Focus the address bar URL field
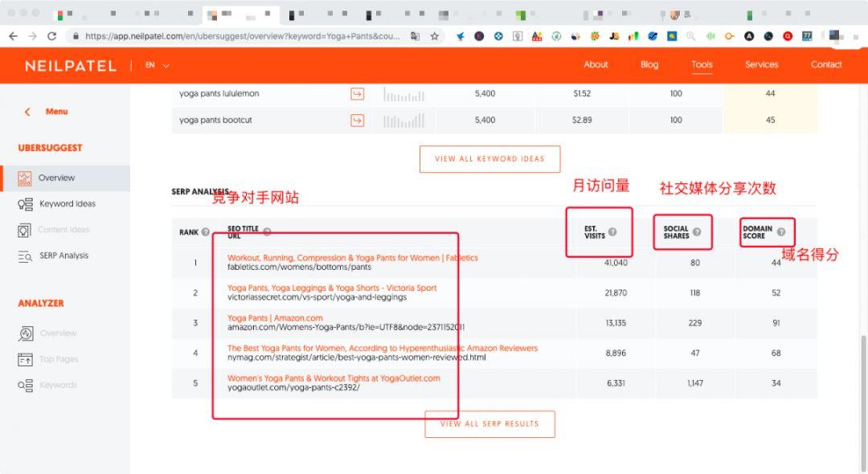The image size is (868, 474). pos(242,36)
